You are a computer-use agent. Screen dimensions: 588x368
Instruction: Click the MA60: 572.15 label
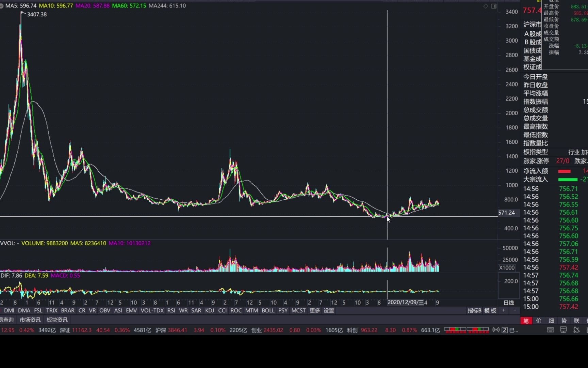click(129, 6)
